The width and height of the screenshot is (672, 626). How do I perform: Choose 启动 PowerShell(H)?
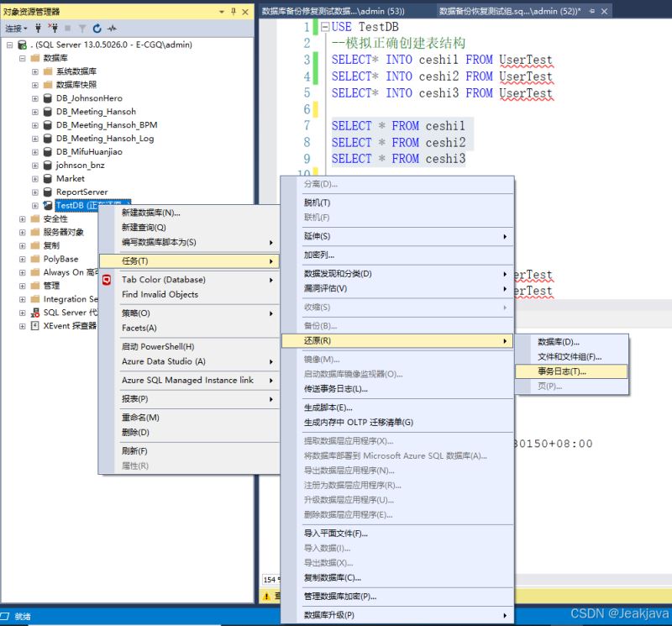[x=189, y=347]
